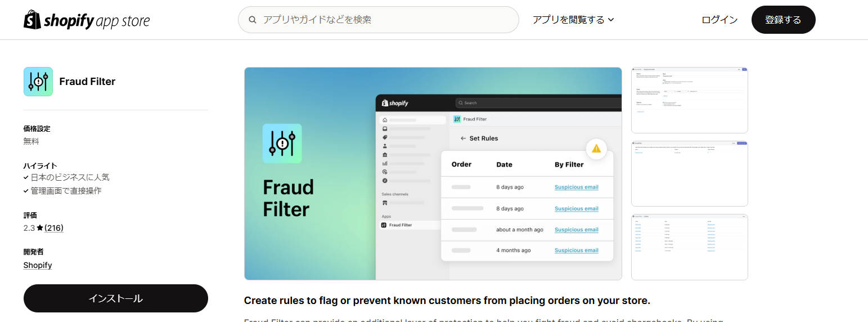Click the main Fraud Filter preview image
Image resolution: width=868 pixels, height=322 pixels.
click(433, 173)
